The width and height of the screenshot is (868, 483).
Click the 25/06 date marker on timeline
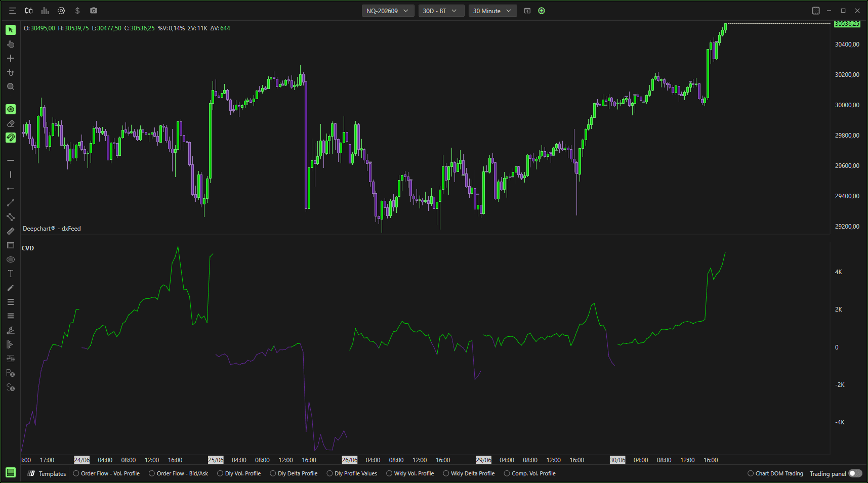tap(216, 460)
